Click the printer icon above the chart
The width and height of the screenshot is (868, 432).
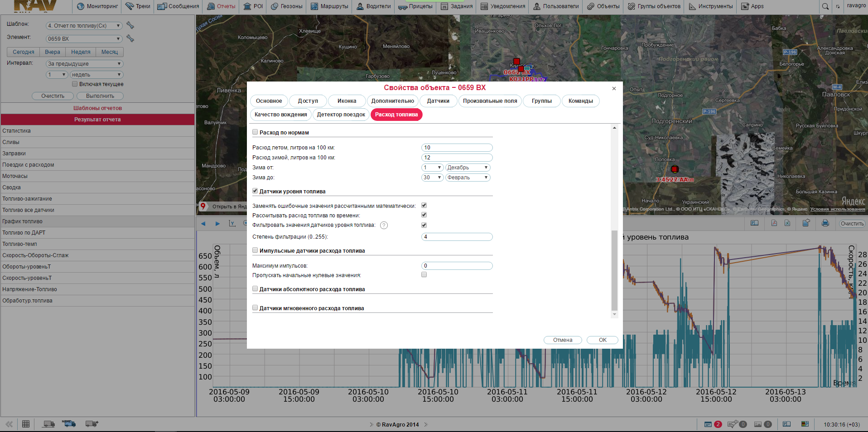click(825, 223)
